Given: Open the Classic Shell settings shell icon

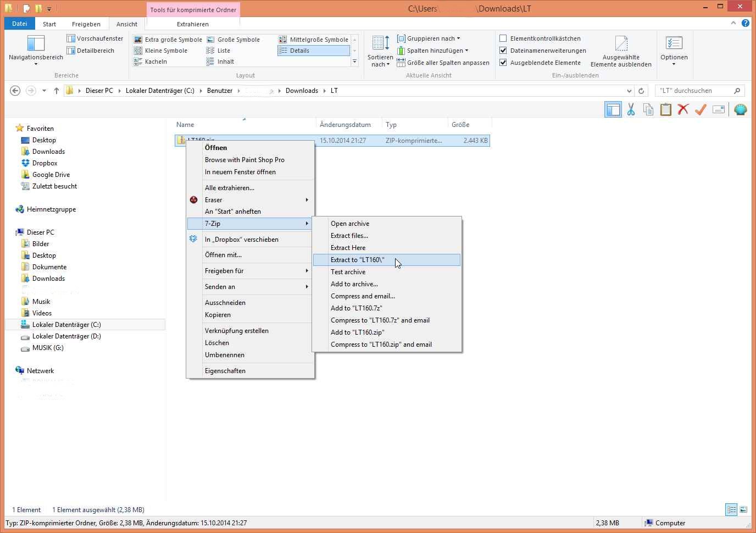Looking at the screenshot, I should [x=740, y=109].
